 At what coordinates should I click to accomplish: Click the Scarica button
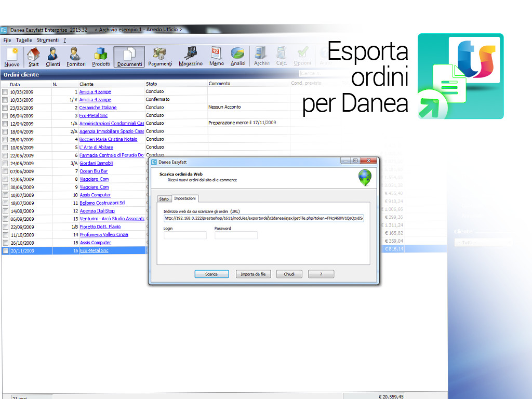click(x=211, y=274)
